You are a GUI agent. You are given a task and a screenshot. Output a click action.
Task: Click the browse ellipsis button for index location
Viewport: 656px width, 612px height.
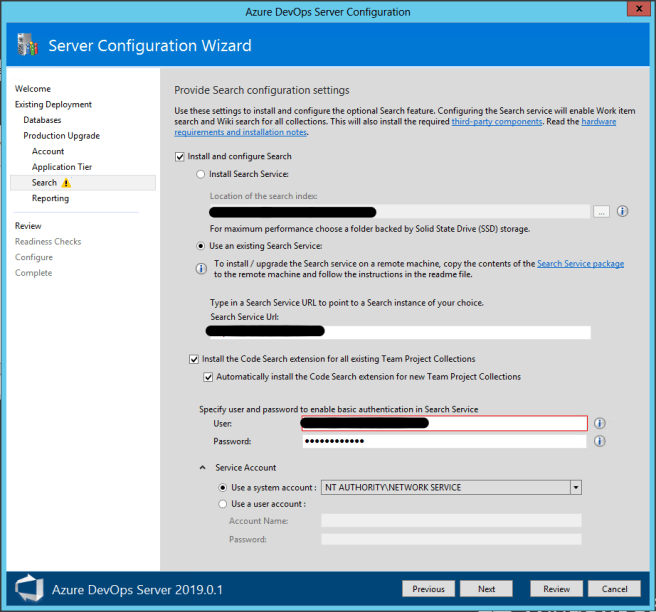click(600, 211)
